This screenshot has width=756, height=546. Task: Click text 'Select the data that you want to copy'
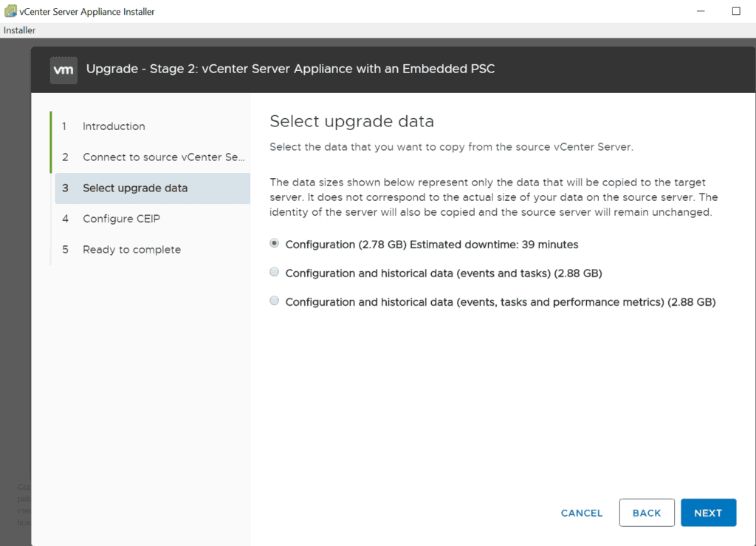click(x=451, y=147)
